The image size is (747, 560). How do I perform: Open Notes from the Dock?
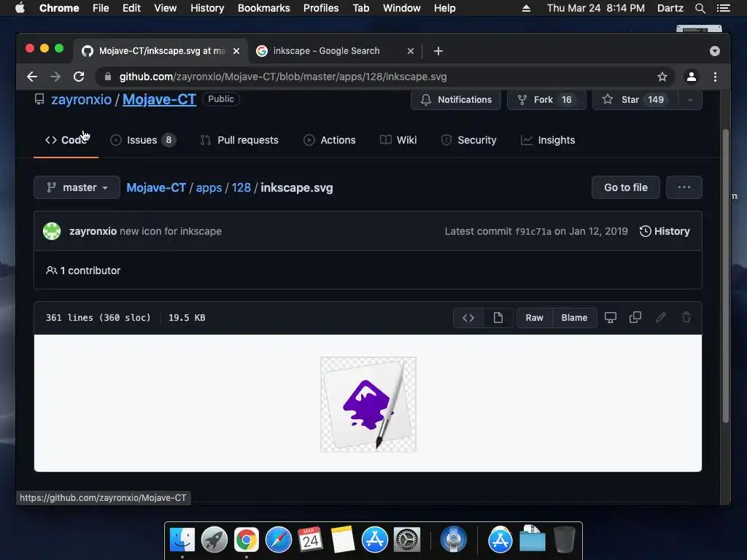(x=343, y=540)
